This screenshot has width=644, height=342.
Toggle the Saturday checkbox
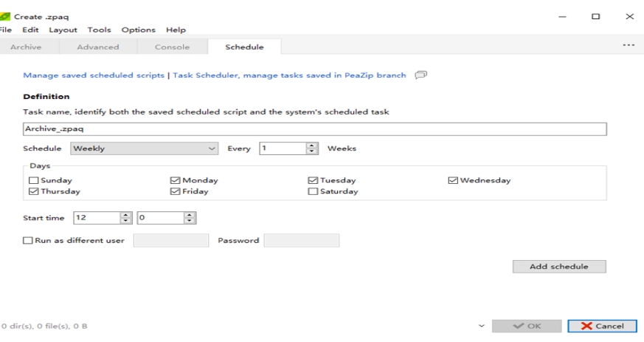[x=313, y=192]
